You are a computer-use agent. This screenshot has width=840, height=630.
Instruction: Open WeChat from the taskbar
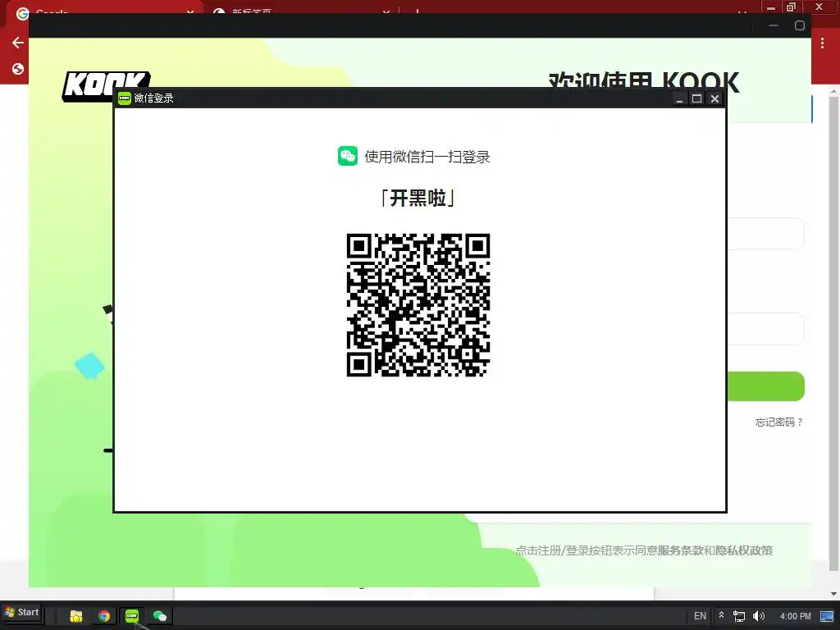(160, 616)
